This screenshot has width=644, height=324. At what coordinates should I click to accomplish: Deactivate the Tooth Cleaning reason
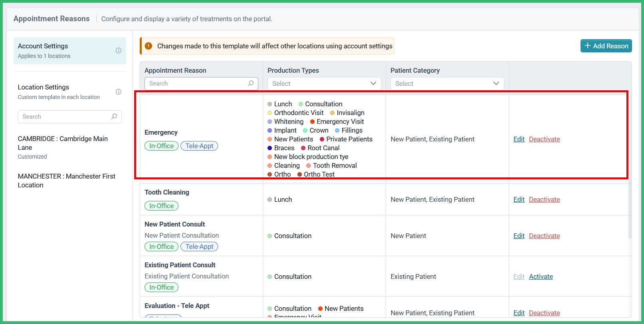(x=544, y=199)
